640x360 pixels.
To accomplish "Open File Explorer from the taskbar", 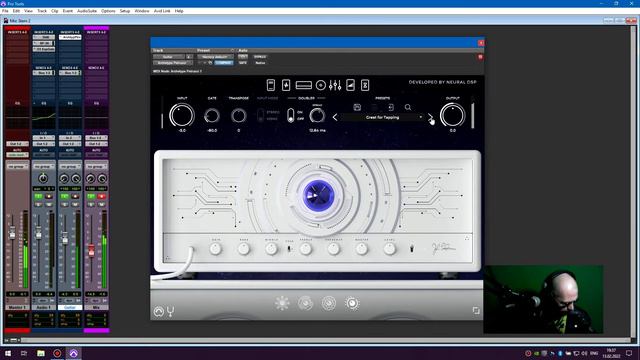I will click(x=41, y=353).
